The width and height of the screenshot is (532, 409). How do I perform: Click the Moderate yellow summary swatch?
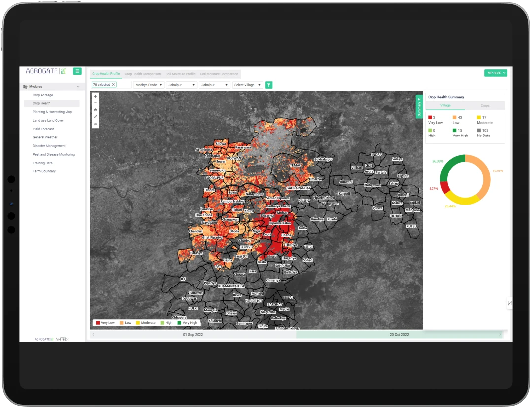(x=479, y=117)
